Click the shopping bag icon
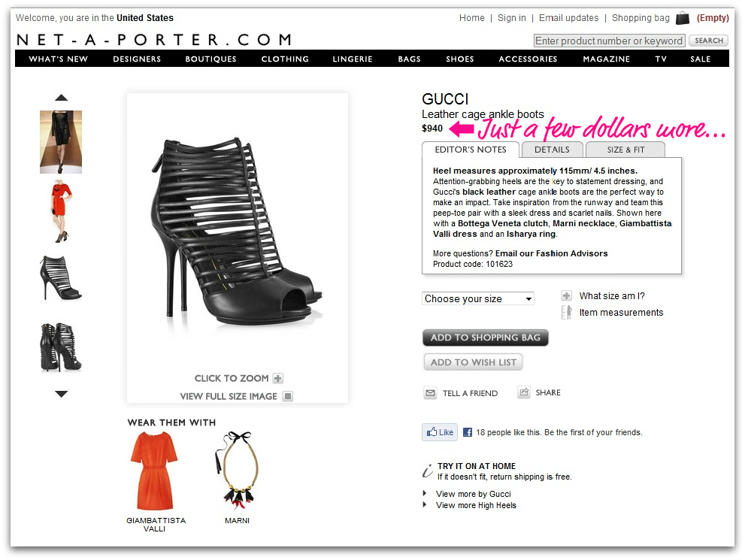Screen dimensions: 745x560 pyautogui.click(x=683, y=18)
